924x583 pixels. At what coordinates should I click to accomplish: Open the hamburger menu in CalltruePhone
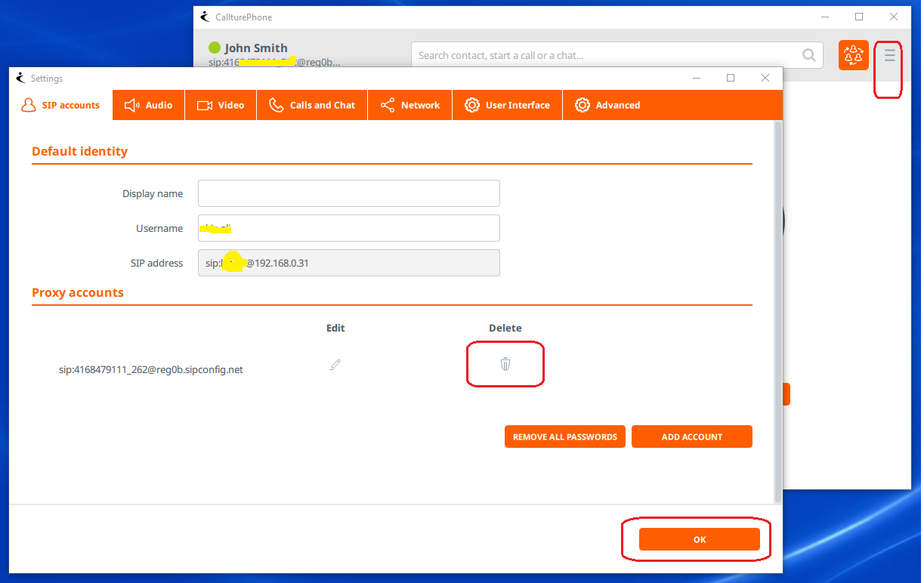(x=889, y=55)
